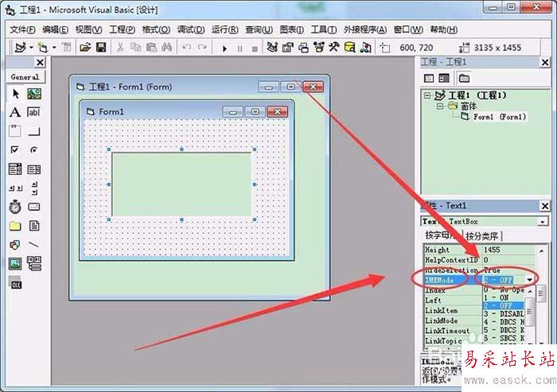Select the CheckBox control in the toolbox
This screenshot has width=557, height=392.
[14, 149]
